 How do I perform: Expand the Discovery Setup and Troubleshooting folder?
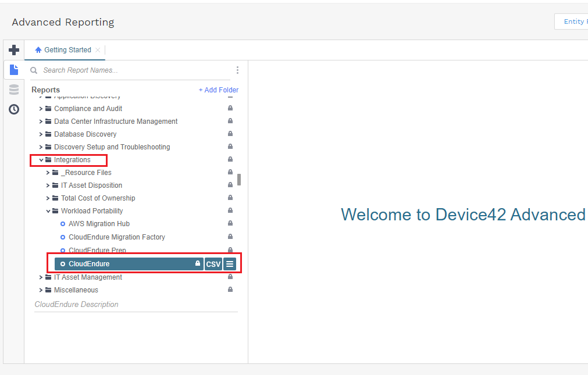(x=41, y=147)
